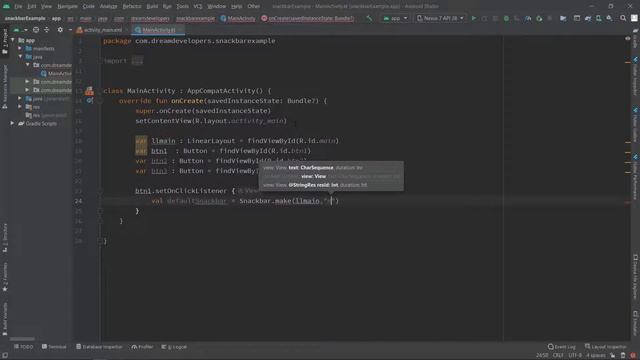Image resolution: width=640 pixels, height=360 pixels.
Task: Open Structure tool window on left stripe
Action: tap(5, 237)
